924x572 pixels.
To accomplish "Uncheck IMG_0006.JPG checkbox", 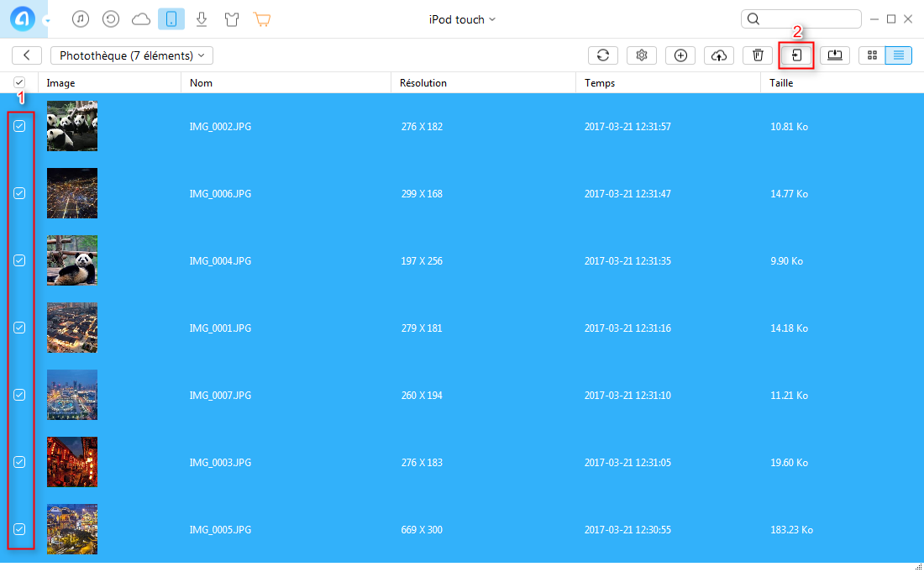I will click(x=19, y=193).
